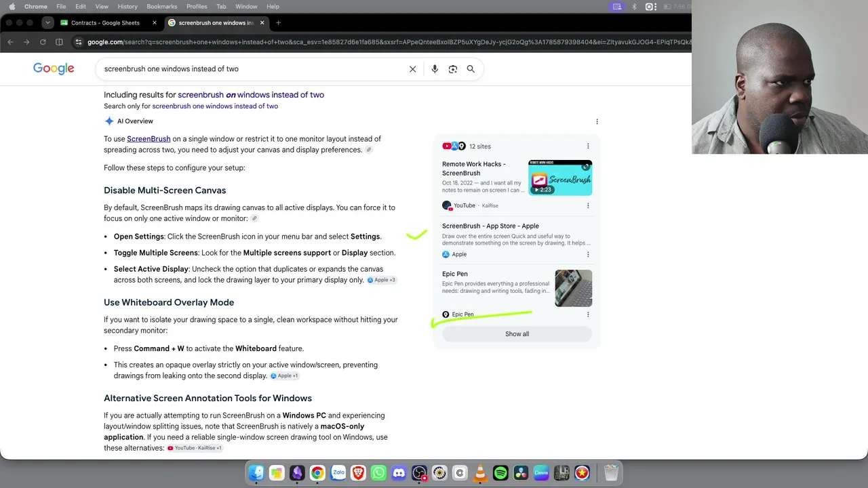
Task: Expand the Apple +1 sources chip
Action: click(284, 375)
